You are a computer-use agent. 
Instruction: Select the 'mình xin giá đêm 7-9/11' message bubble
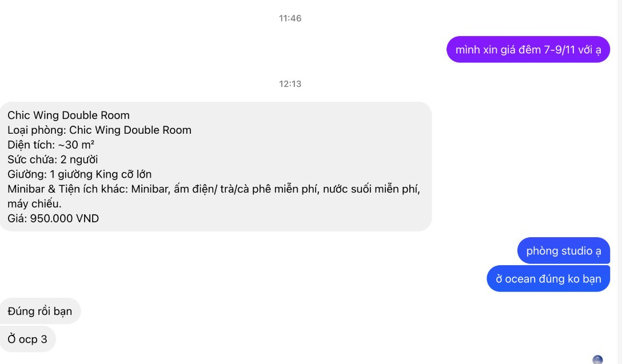[x=528, y=50]
